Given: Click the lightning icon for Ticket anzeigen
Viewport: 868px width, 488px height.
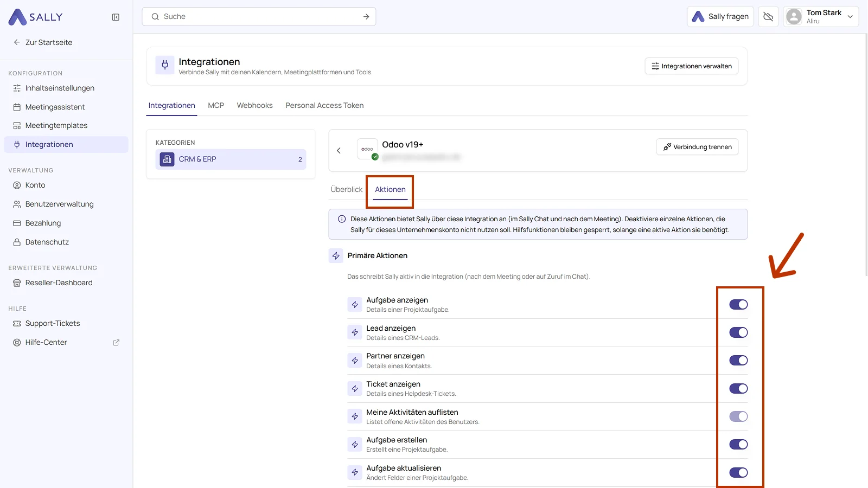Looking at the screenshot, I should 355,389.
